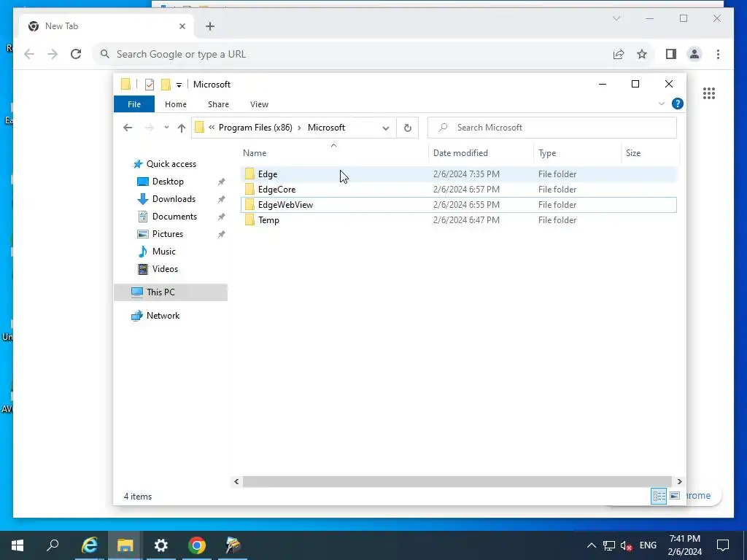The height and width of the screenshot is (560, 747).
Task: Refresh the Microsoft folder view
Action: pos(407,128)
